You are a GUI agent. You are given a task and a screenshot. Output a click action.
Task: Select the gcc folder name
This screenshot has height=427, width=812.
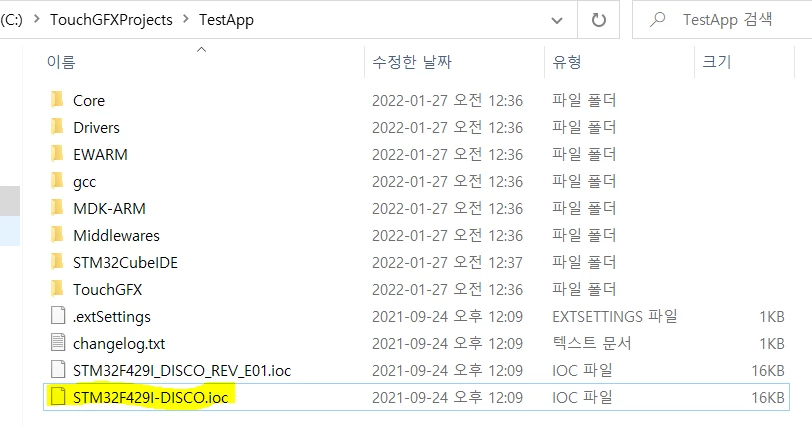pos(84,182)
